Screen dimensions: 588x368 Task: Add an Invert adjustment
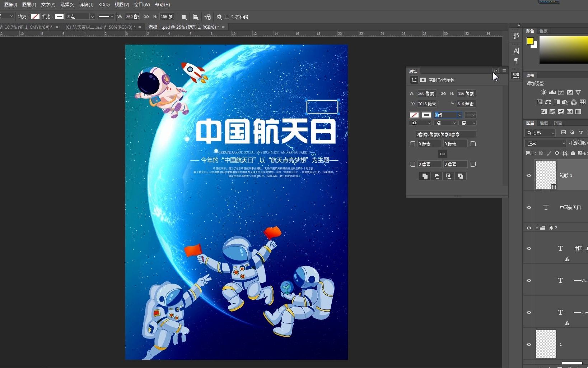(x=543, y=112)
